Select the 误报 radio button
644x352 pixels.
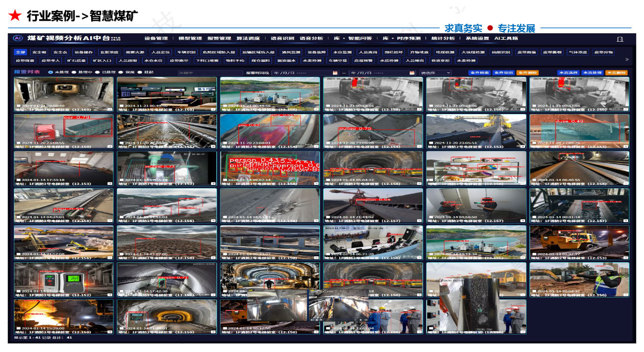[121, 72]
